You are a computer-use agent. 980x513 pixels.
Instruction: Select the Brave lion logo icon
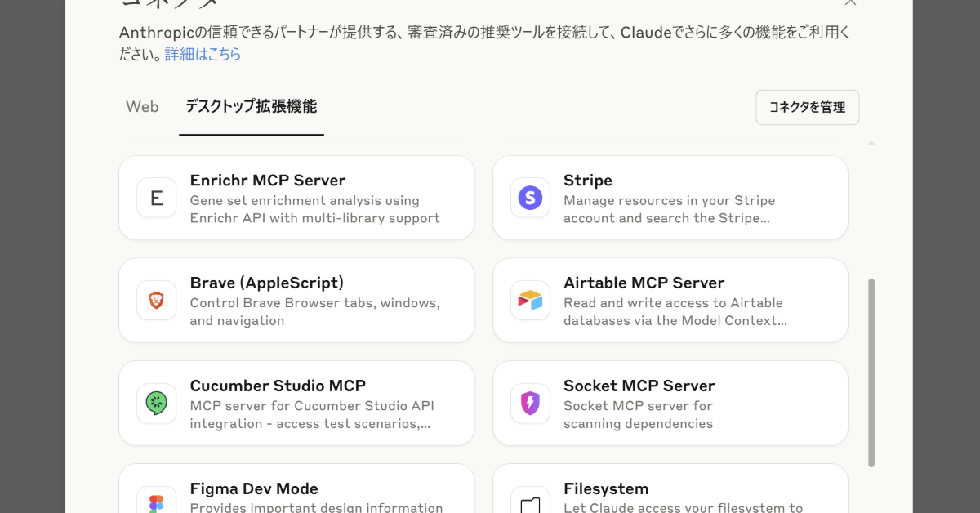point(157,301)
